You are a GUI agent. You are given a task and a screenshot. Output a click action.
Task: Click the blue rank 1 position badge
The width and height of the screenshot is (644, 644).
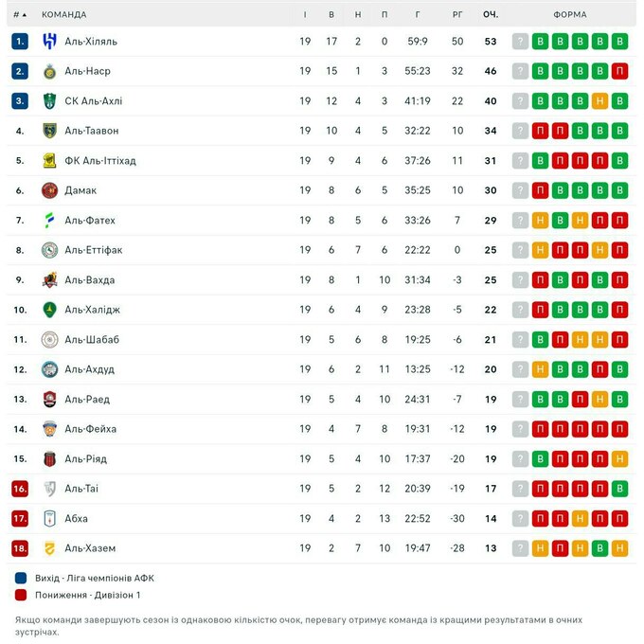[21, 41]
